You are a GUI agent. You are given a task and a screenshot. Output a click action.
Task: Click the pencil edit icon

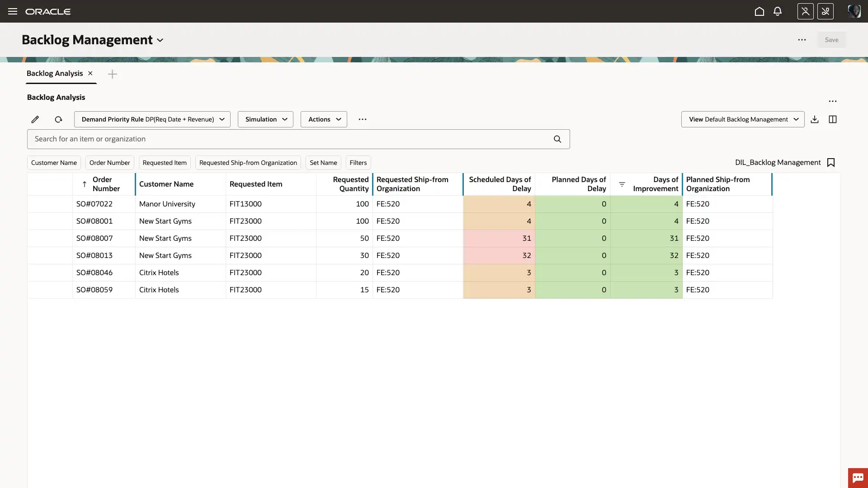(x=35, y=119)
